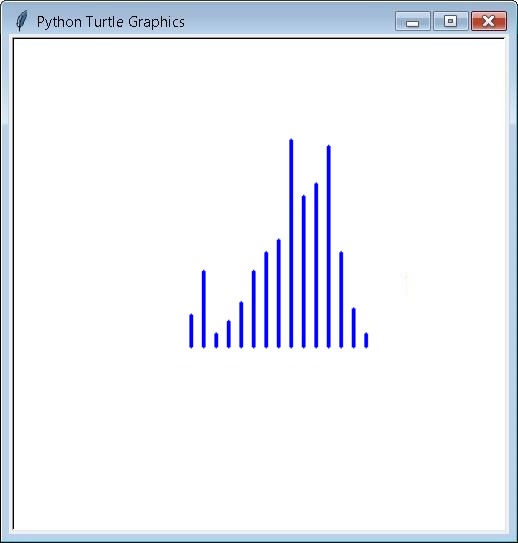
Task: Click the feather icon in title bar
Action: tap(21, 21)
